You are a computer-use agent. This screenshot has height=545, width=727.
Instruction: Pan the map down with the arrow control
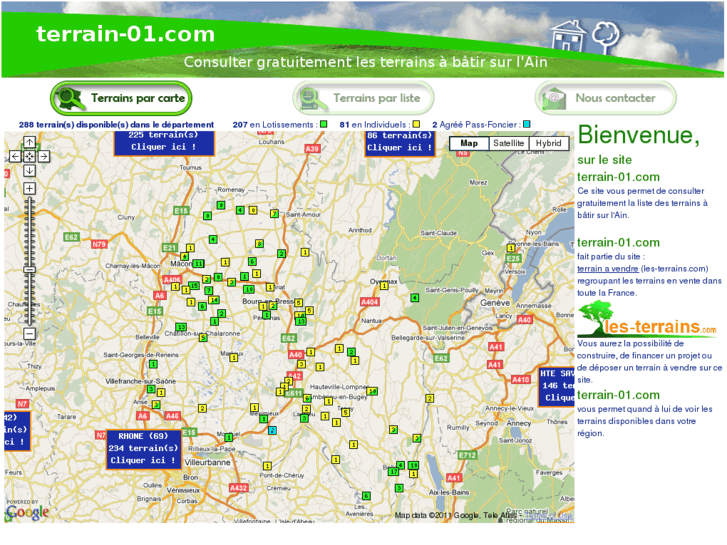pyautogui.click(x=29, y=171)
